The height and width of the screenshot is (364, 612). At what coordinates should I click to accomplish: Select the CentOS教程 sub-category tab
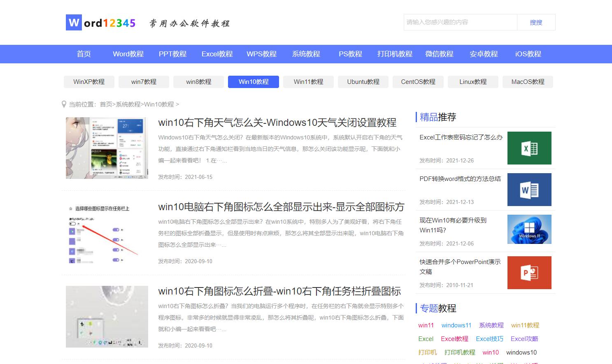click(418, 82)
